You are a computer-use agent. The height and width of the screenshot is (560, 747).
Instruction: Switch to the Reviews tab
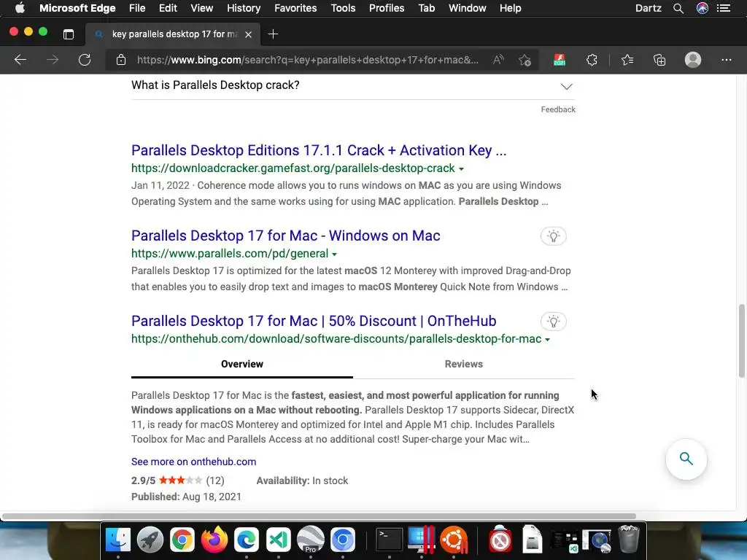tap(463, 364)
